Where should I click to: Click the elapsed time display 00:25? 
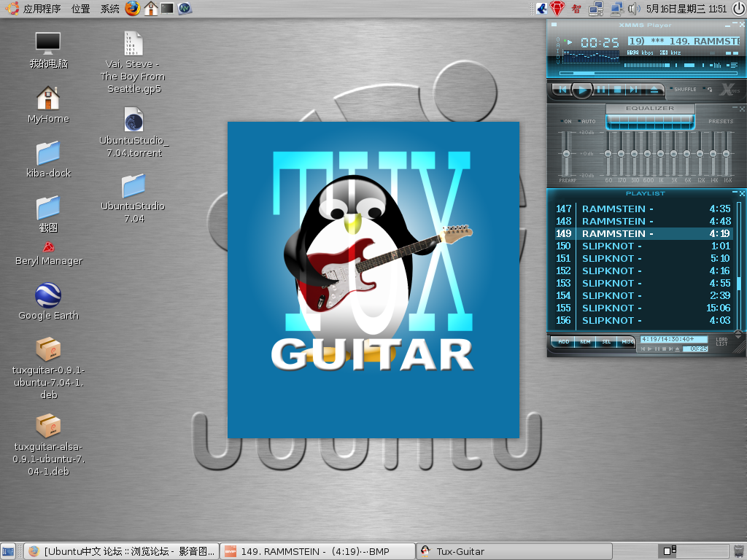click(600, 43)
